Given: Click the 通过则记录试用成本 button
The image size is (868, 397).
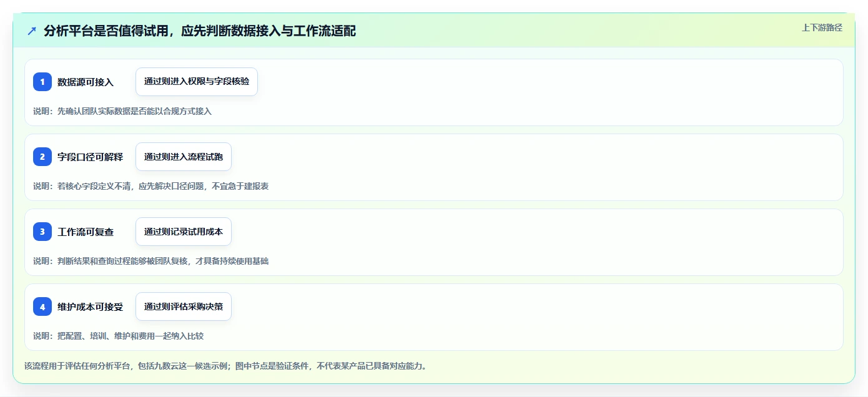Looking at the screenshot, I should coord(184,232).
